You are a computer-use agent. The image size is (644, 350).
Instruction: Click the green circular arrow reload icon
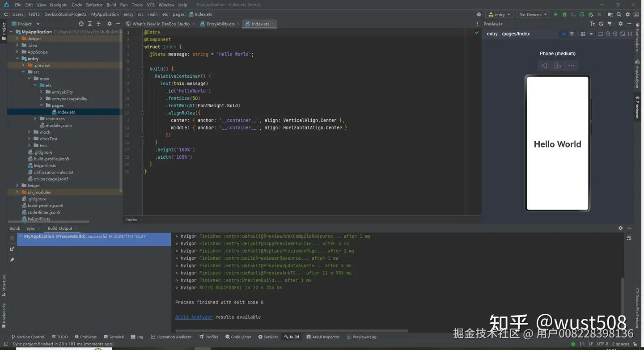[582, 14]
